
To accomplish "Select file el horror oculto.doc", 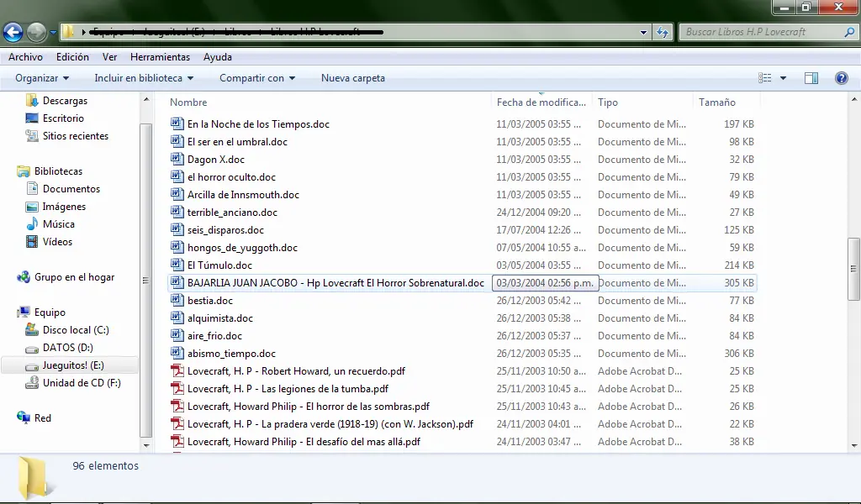I will click(231, 177).
